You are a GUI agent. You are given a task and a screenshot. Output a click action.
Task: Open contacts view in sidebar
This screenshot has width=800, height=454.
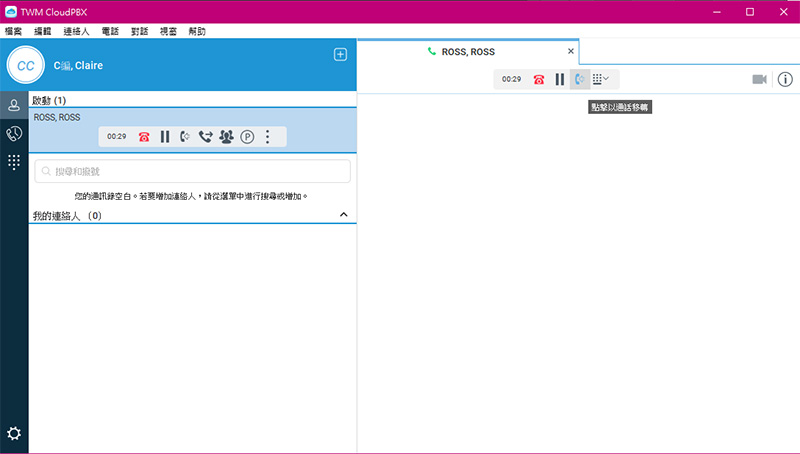coord(14,105)
